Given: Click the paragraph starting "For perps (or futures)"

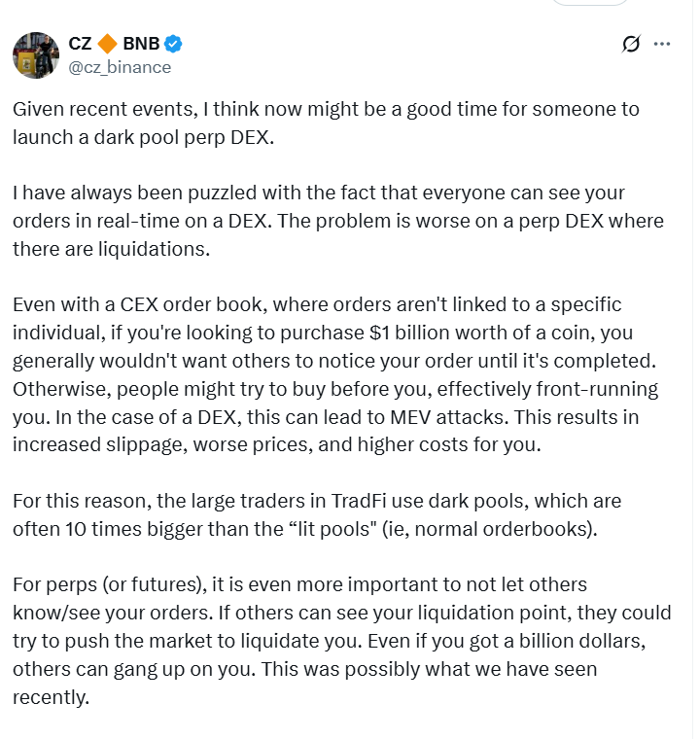Looking at the screenshot, I should tap(342, 641).
